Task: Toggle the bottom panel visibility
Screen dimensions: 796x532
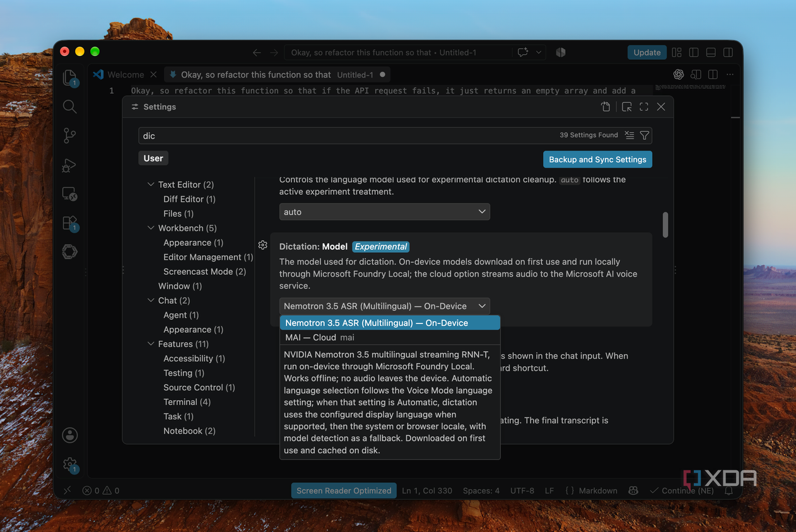Action: [x=711, y=52]
